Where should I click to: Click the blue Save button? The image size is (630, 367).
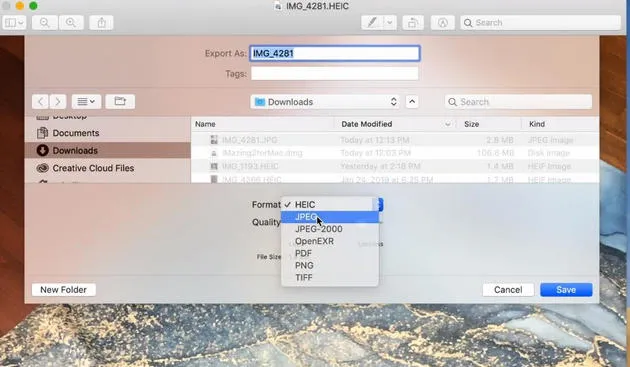pyautogui.click(x=566, y=290)
